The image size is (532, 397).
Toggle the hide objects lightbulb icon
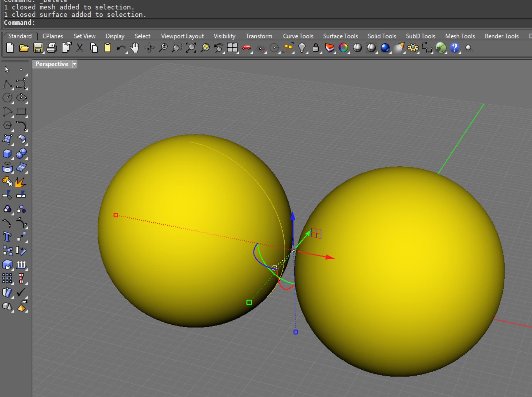[302, 48]
